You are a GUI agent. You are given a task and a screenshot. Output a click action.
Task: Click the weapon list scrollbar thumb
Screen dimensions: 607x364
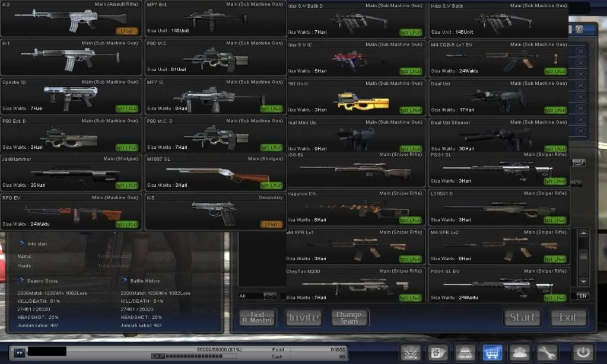pyautogui.click(x=583, y=255)
